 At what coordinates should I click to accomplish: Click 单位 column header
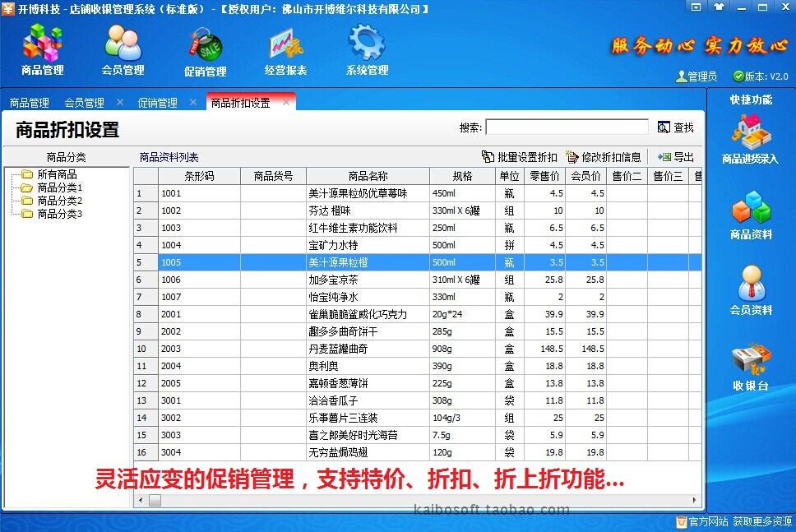coord(509,176)
